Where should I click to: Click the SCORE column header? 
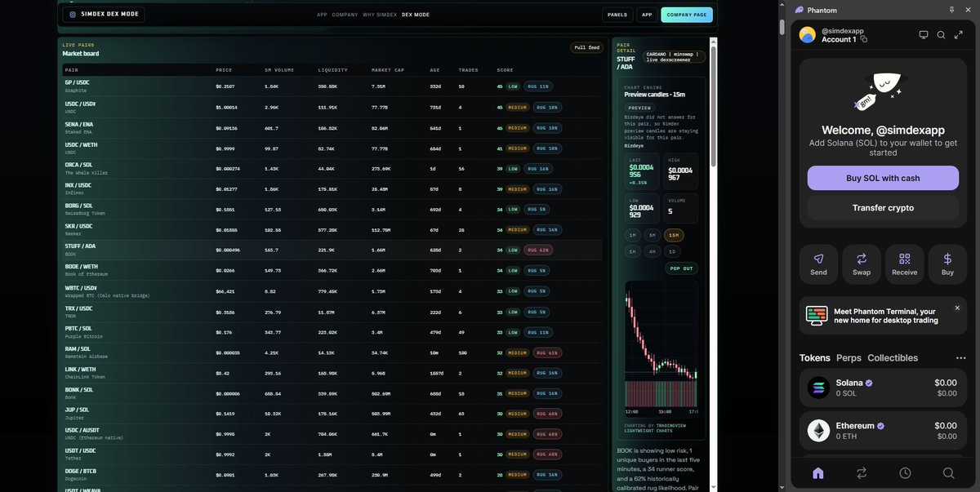[505, 70]
